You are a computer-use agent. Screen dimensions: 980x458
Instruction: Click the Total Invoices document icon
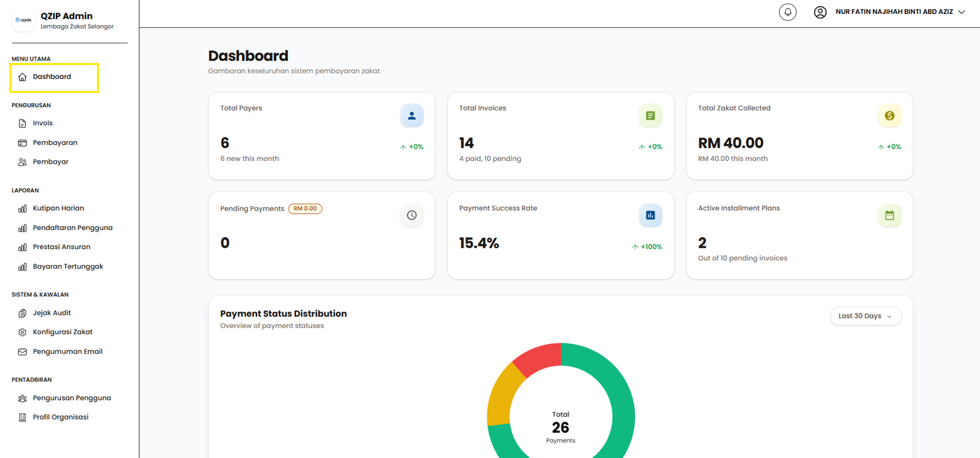(650, 116)
